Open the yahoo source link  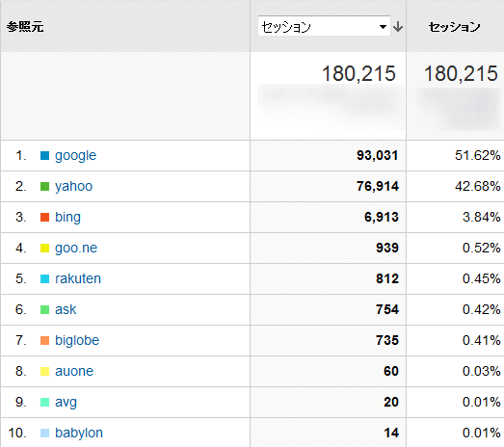click(74, 186)
